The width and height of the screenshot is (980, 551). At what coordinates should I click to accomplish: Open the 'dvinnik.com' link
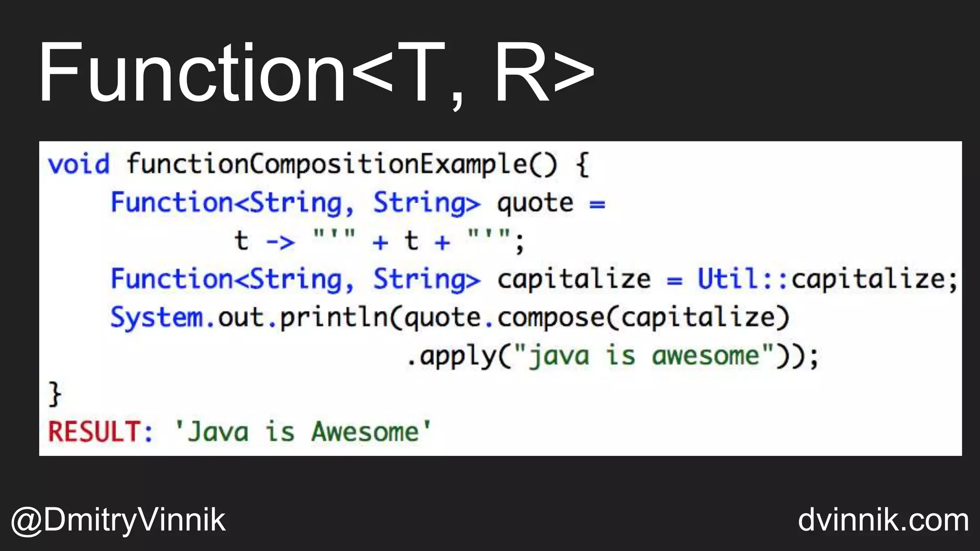[x=883, y=519]
